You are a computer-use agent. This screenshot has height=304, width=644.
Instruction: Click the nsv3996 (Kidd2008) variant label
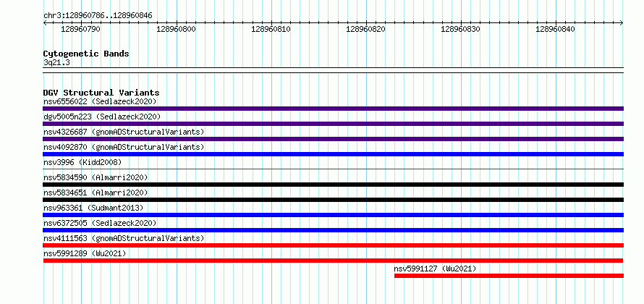[82, 162]
